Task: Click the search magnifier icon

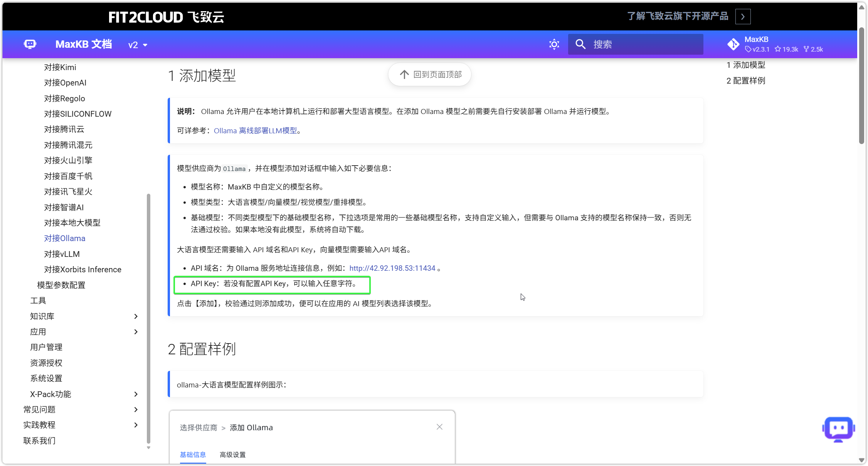Action: pos(580,44)
